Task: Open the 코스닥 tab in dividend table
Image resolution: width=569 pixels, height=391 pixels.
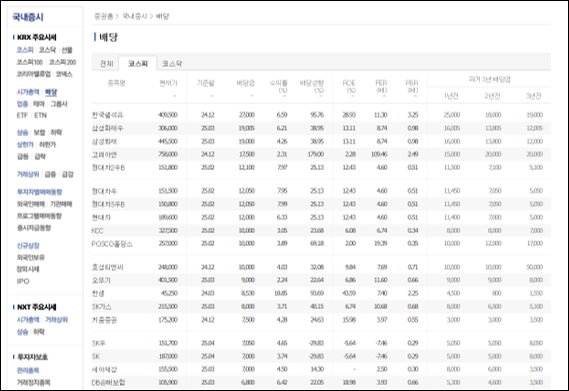Action: click(x=172, y=64)
